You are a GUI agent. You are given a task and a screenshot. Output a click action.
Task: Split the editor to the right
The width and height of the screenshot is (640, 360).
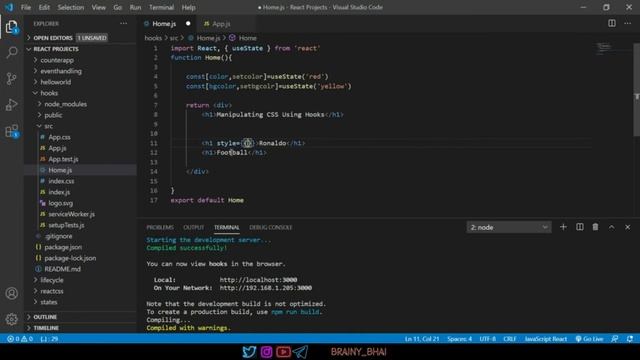pyautogui.click(x=611, y=23)
